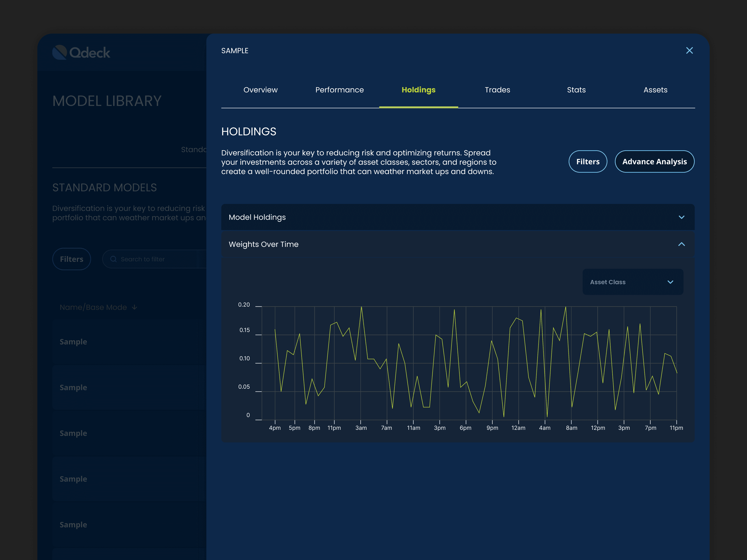
Task: Click the Qdeck logo icon
Action: [x=60, y=52]
